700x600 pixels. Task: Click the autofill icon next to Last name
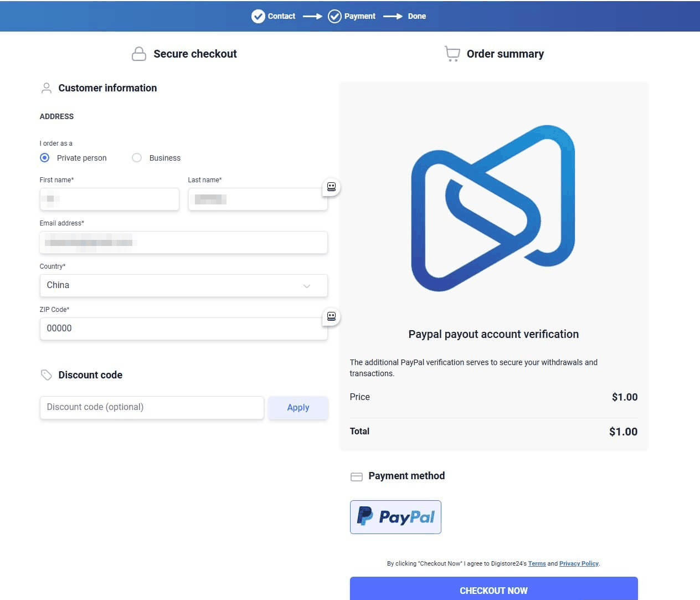pos(331,187)
